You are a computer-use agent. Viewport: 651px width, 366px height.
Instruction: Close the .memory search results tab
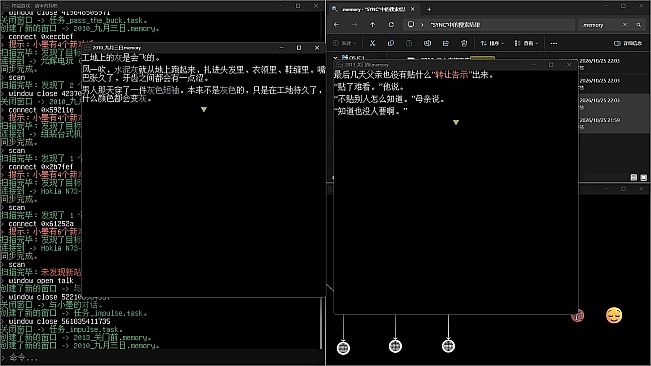tap(413, 9)
